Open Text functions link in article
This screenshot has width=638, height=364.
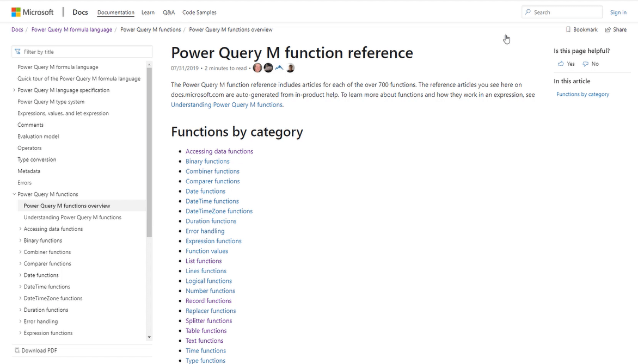click(204, 341)
